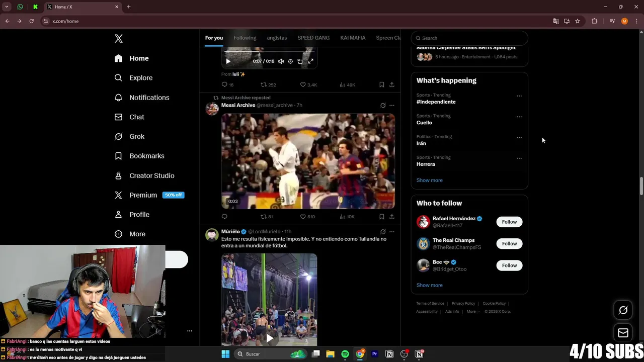
Task: Open Creator Studio in the sidebar
Action: (x=144, y=175)
